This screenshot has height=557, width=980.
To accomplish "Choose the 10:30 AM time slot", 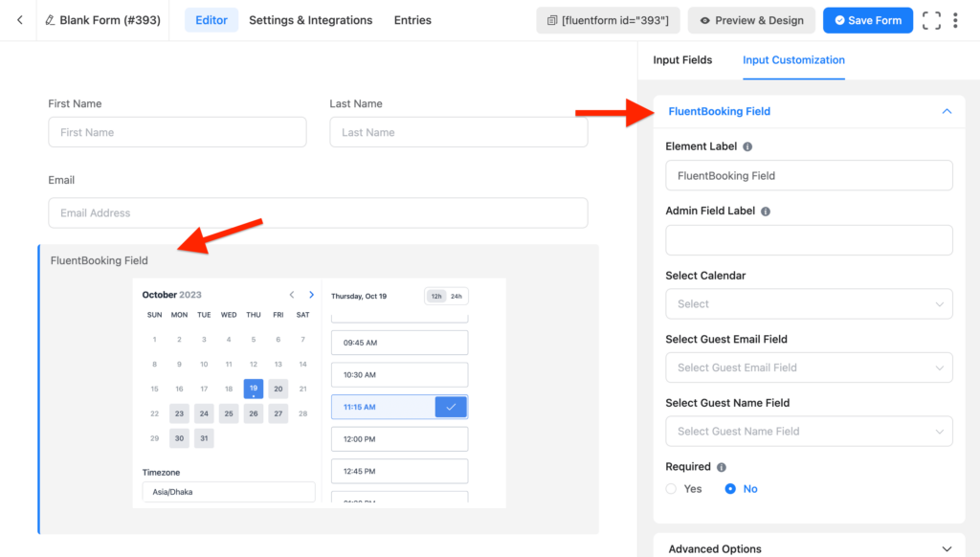I will pyautogui.click(x=399, y=375).
